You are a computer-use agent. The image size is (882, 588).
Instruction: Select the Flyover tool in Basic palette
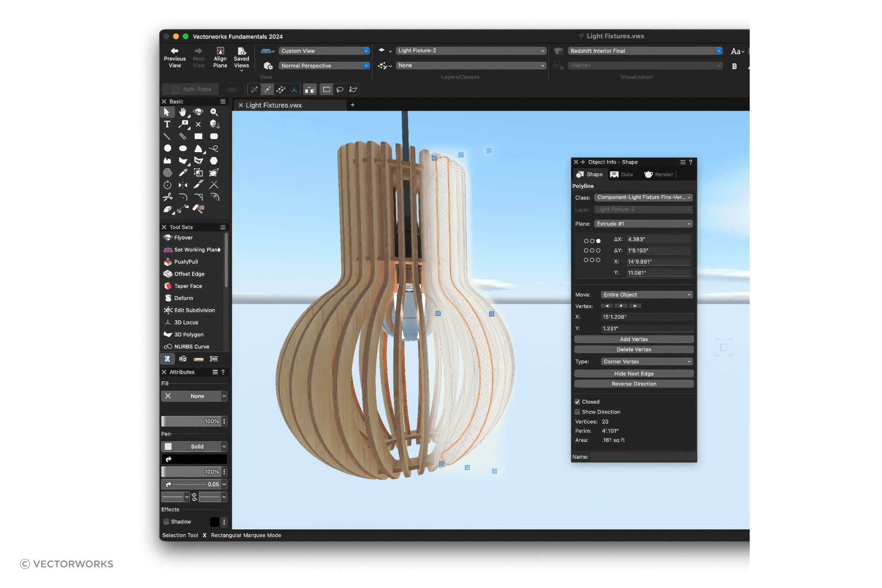198,112
